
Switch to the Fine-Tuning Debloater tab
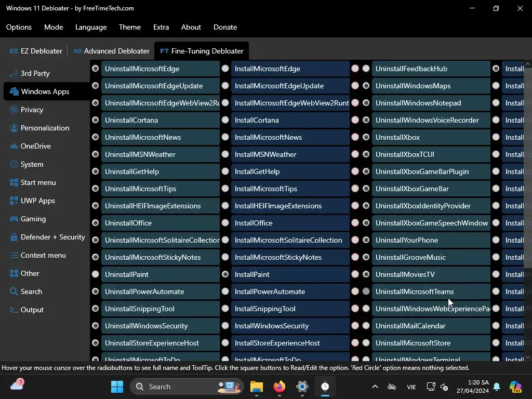pyautogui.click(x=202, y=51)
